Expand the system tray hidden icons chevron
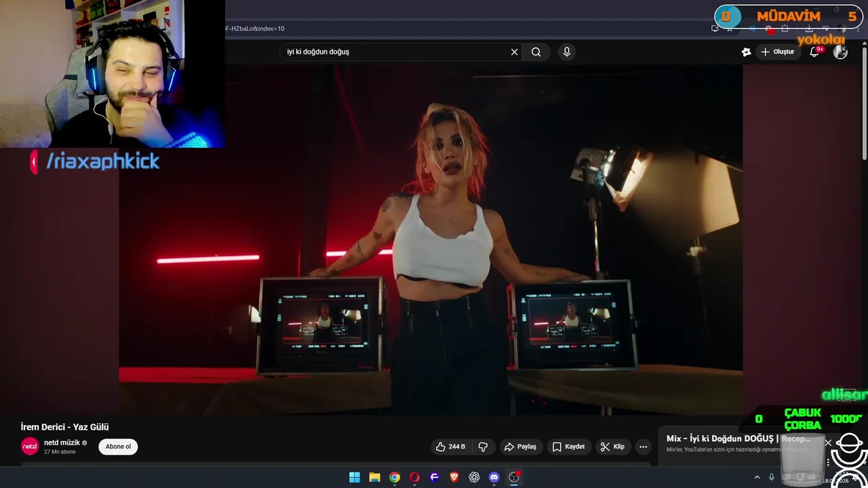The height and width of the screenshot is (488, 868). pos(757,477)
